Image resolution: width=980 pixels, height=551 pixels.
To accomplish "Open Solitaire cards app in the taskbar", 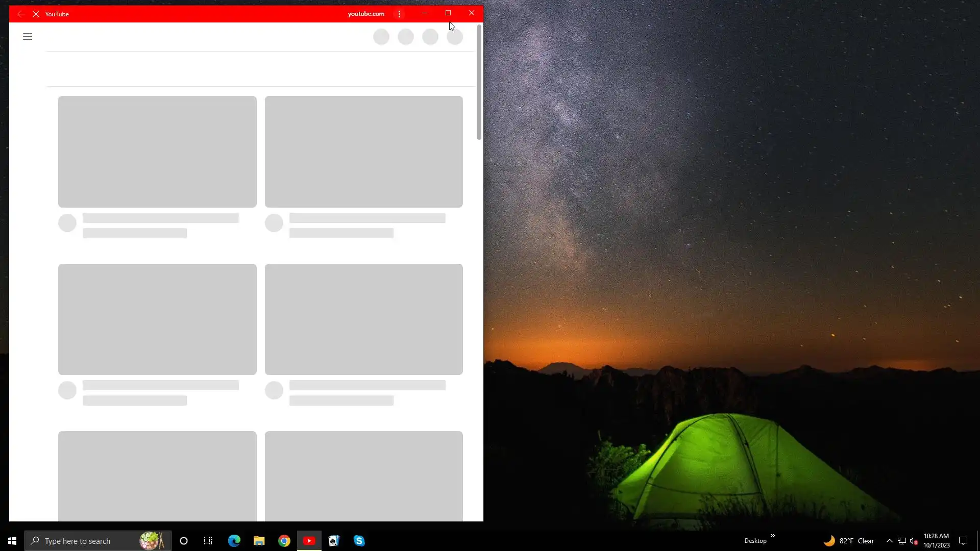I will pos(334,541).
